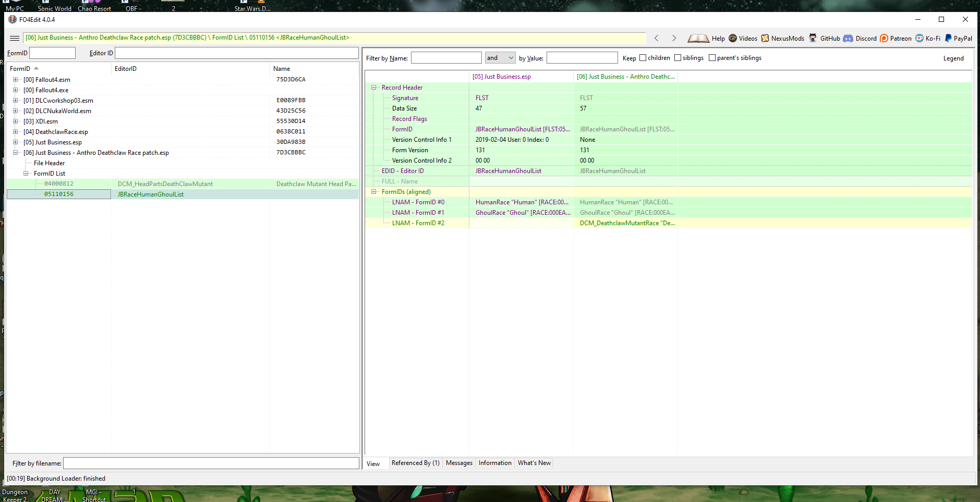The height and width of the screenshot is (502, 980).
Task: Navigate back with the left arrow
Action: 657,38
